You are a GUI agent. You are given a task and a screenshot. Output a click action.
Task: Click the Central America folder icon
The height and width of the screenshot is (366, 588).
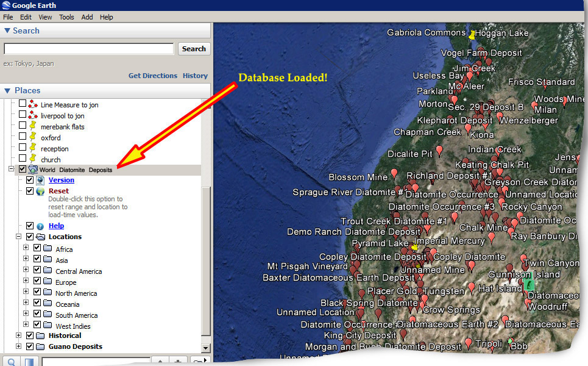pyautogui.click(x=48, y=270)
